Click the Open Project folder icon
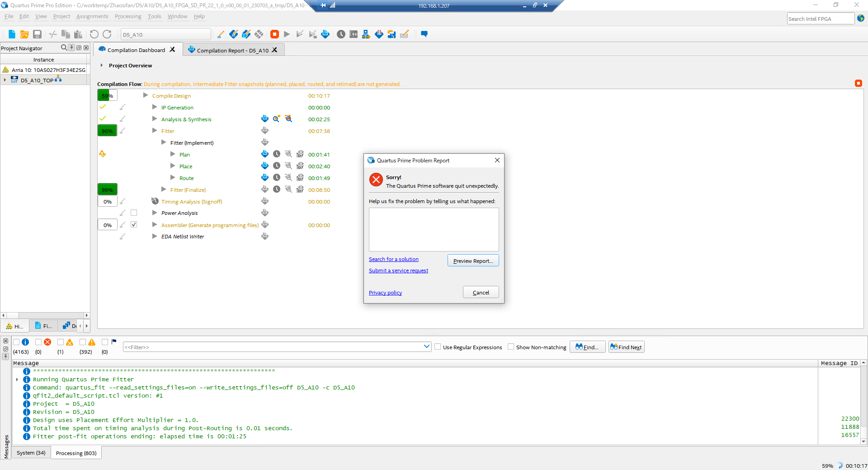 [x=24, y=34]
